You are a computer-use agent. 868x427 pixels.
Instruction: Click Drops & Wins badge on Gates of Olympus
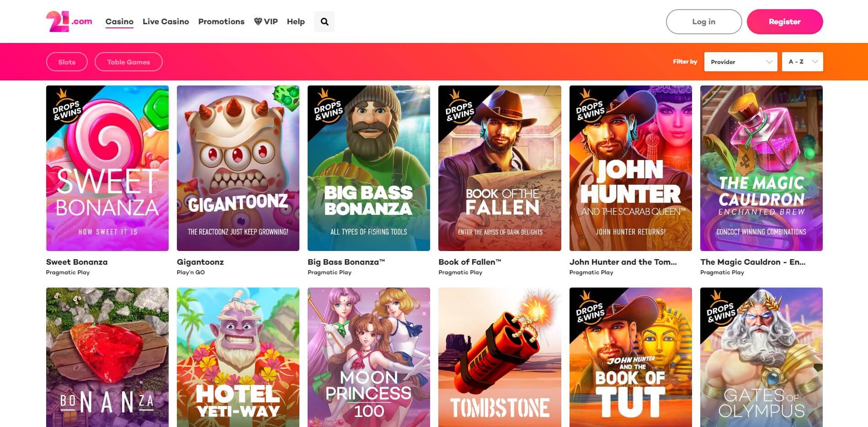click(x=720, y=311)
